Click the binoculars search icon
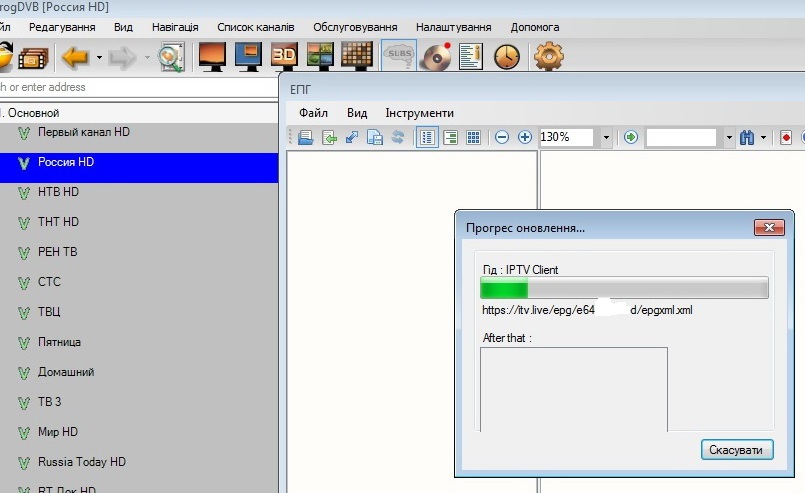805x493 pixels. pos(746,137)
